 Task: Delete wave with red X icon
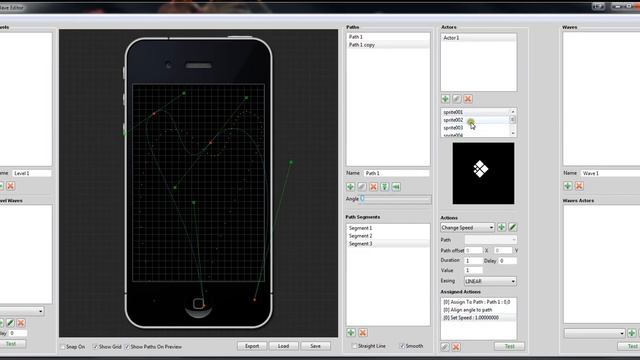pos(579,186)
